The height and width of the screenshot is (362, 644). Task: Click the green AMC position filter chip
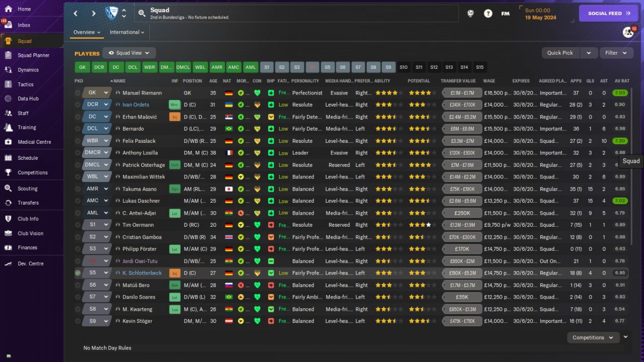pos(233,67)
